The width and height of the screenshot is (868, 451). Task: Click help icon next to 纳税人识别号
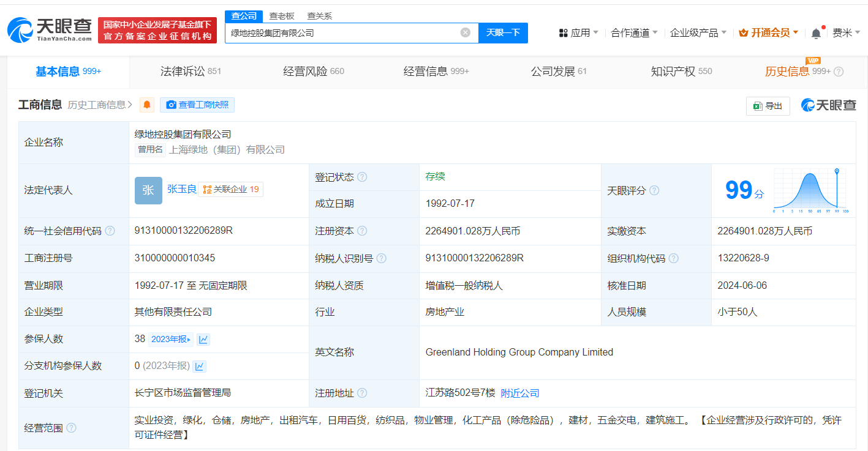coord(381,258)
